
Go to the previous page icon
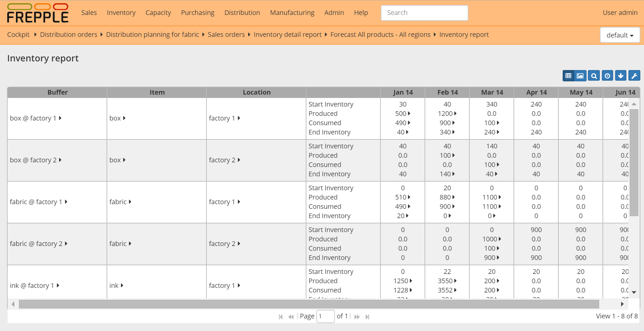(x=291, y=317)
